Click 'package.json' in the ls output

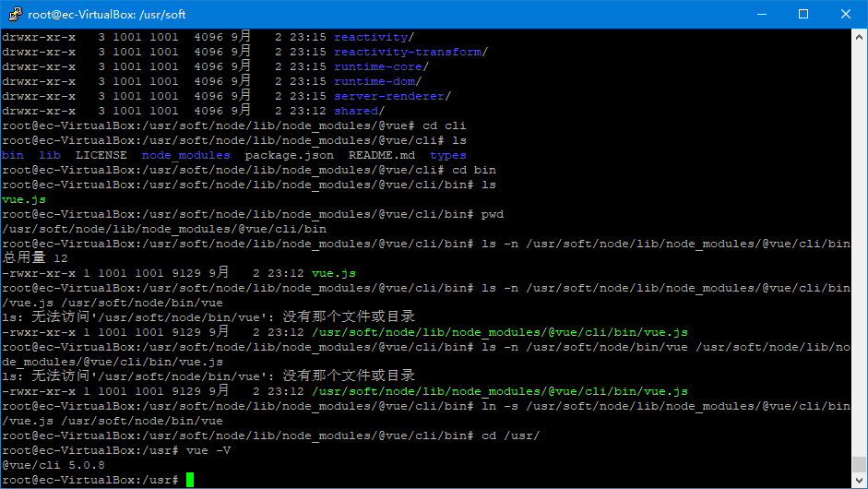click(290, 155)
